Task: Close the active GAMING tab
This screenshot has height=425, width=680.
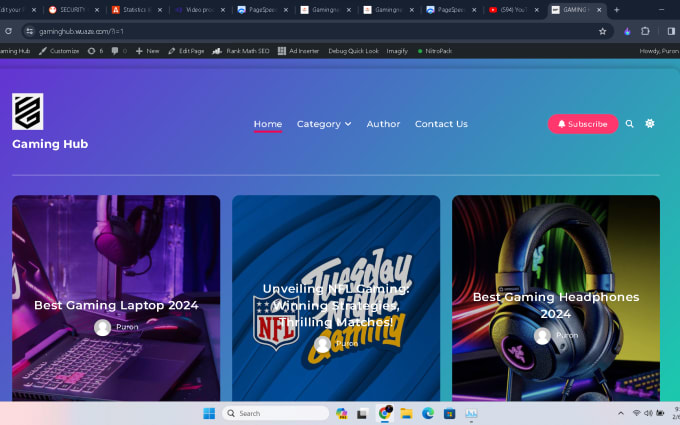Action: 599,10
